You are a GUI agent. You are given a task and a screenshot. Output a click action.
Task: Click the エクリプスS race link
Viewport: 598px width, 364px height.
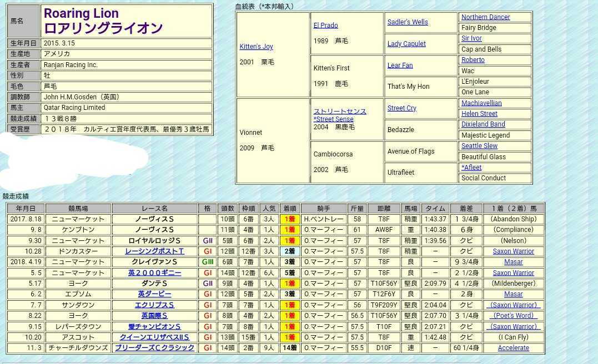point(154,305)
